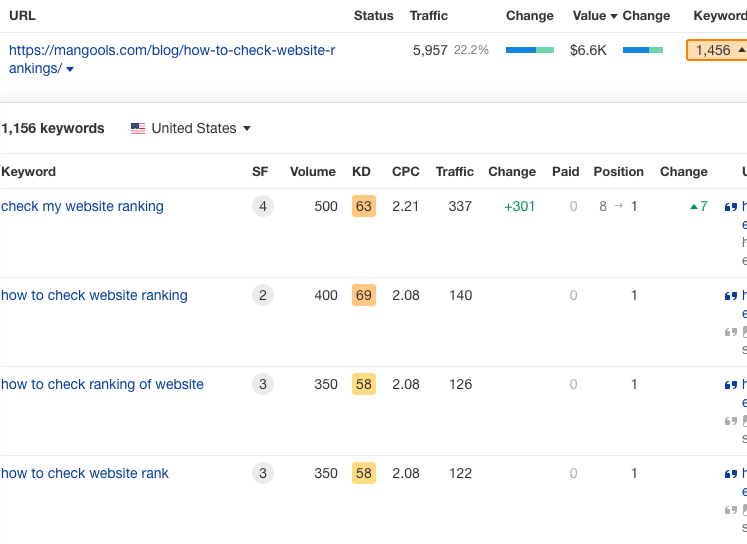Open the United States country dropdown

click(x=191, y=129)
